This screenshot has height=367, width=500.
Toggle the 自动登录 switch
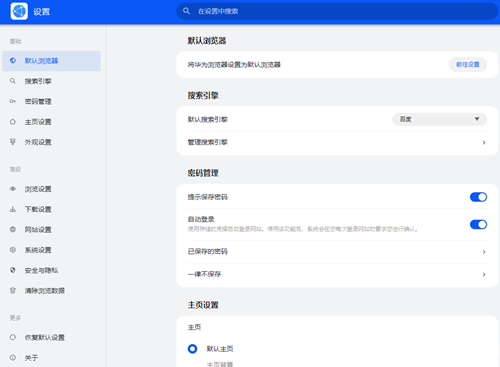pos(478,224)
